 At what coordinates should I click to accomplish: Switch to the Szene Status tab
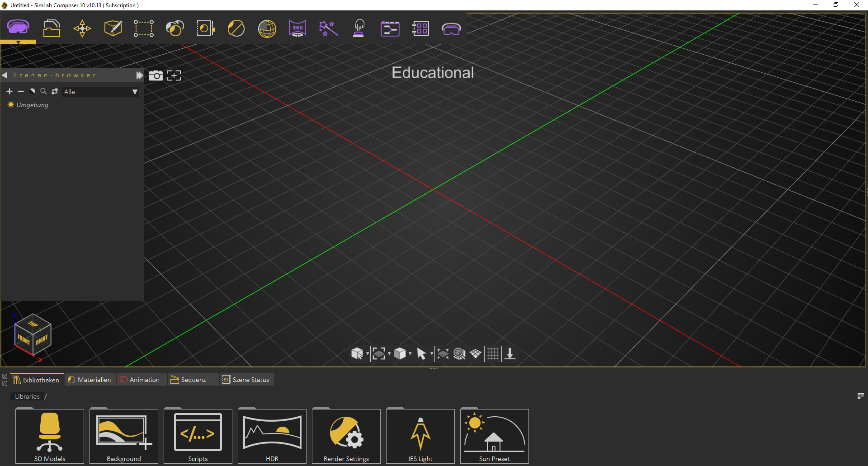(x=246, y=380)
